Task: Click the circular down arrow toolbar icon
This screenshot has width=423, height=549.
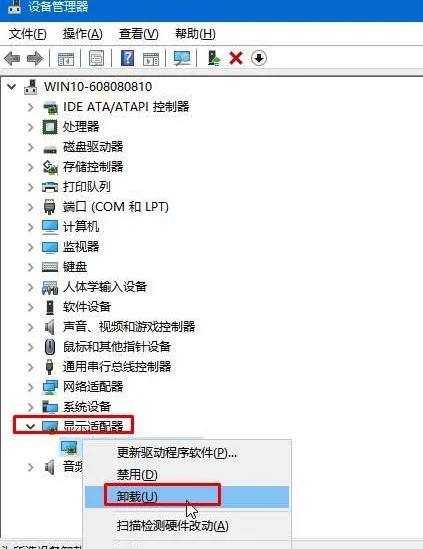Action: [x=259, y=58]
